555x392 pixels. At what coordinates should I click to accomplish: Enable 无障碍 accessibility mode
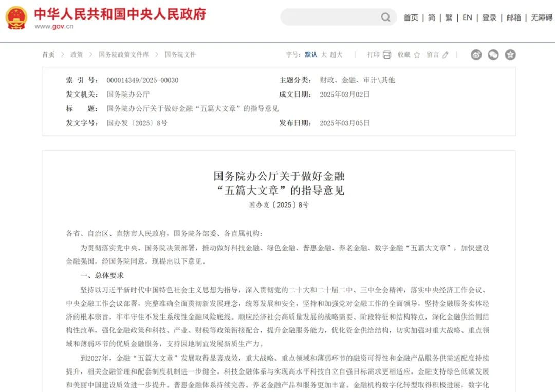coord(542,17)
